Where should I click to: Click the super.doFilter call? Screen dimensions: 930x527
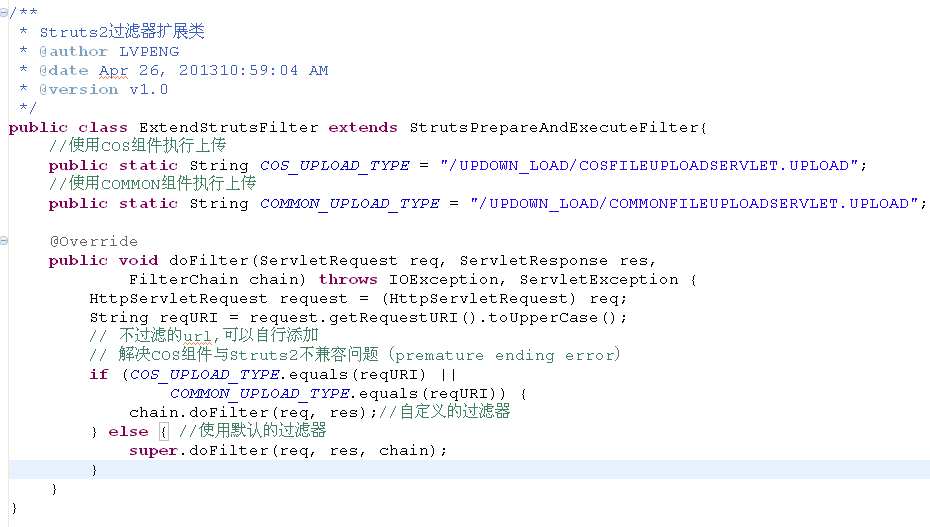click(288, 450)
